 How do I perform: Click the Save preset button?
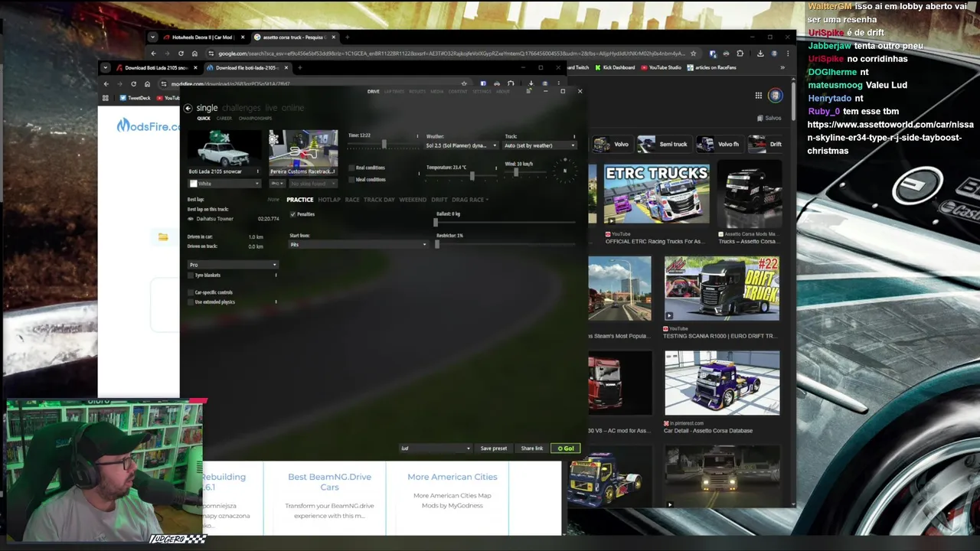(494, 448)
